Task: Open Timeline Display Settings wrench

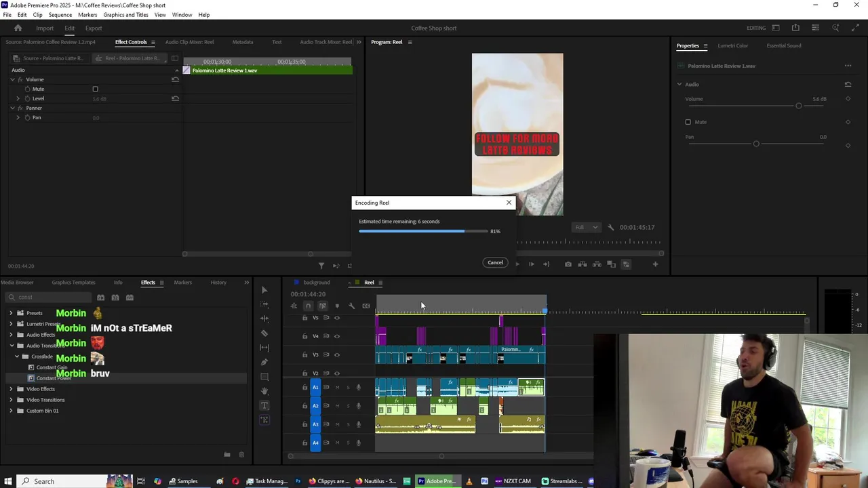Action: click(351, 306)
